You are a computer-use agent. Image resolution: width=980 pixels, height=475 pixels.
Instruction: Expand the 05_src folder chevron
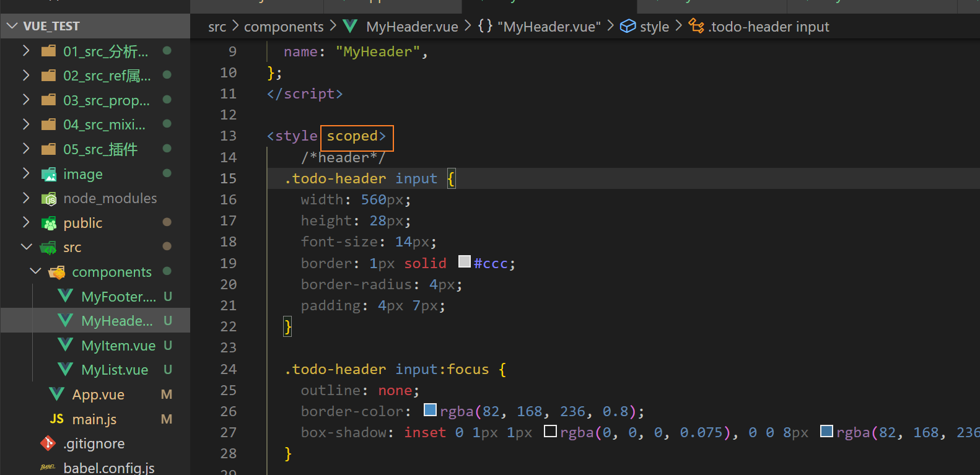click(x=26, y=149)
